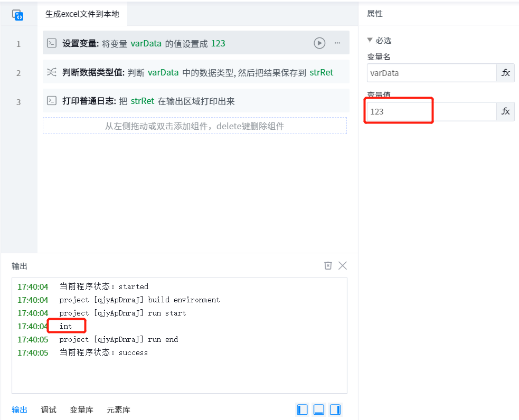
Task: Open the 元素库 tab
Action: pos(118,409)
